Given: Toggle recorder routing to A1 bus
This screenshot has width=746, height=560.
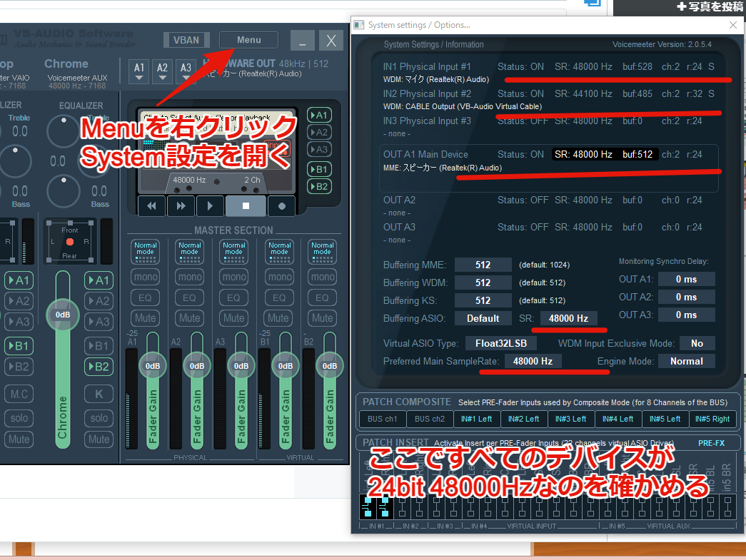Looking at the screenshot, I should click(x=319, y=115).
